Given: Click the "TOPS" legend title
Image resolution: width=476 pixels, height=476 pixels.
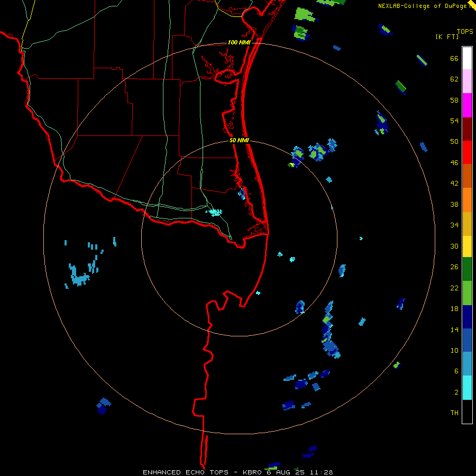Looking at the screenshot, I should [465, 31].
